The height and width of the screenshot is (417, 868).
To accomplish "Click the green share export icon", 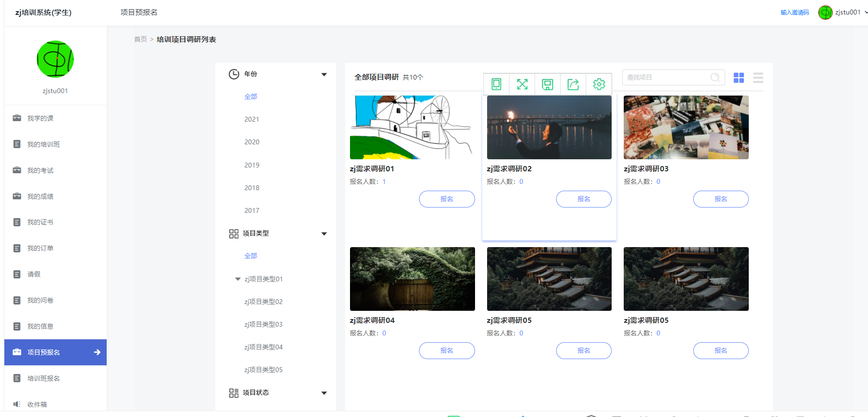I will (573, 84).
